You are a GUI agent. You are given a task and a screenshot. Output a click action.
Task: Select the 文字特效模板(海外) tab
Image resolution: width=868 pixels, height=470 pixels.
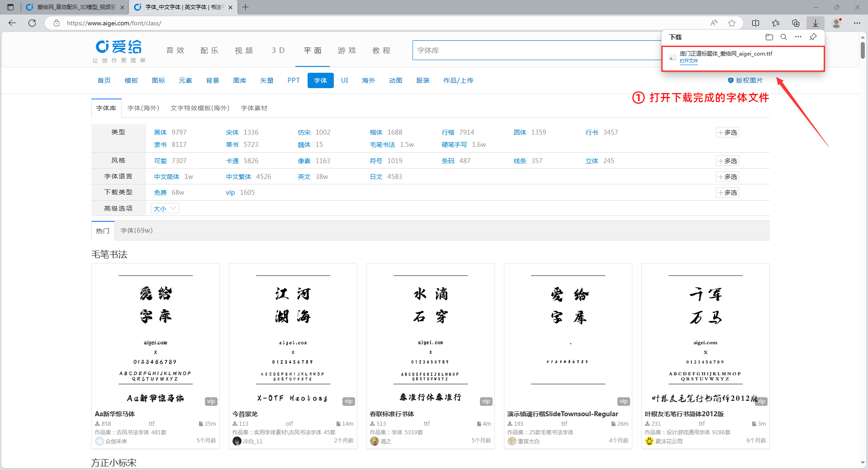pyautogui.click(x=200, y=108)
